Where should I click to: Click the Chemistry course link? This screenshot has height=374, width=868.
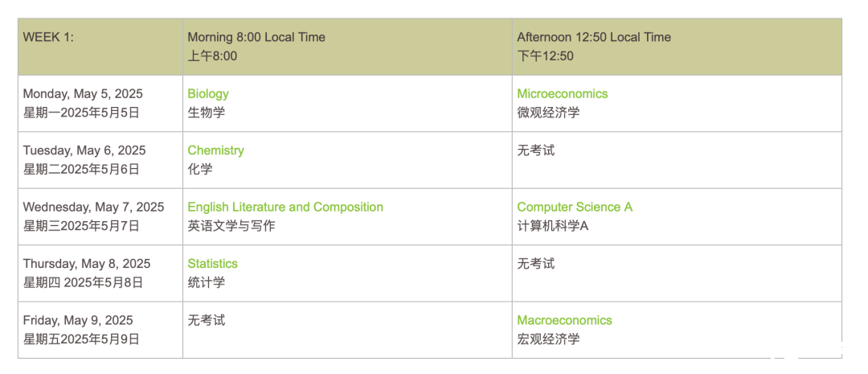coord(215,150)
